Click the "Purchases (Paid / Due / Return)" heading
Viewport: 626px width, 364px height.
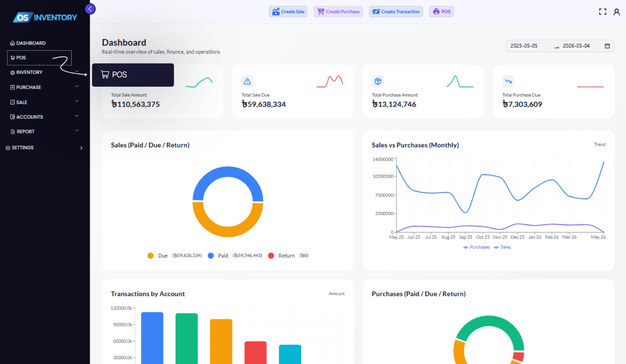click(418, 294)
